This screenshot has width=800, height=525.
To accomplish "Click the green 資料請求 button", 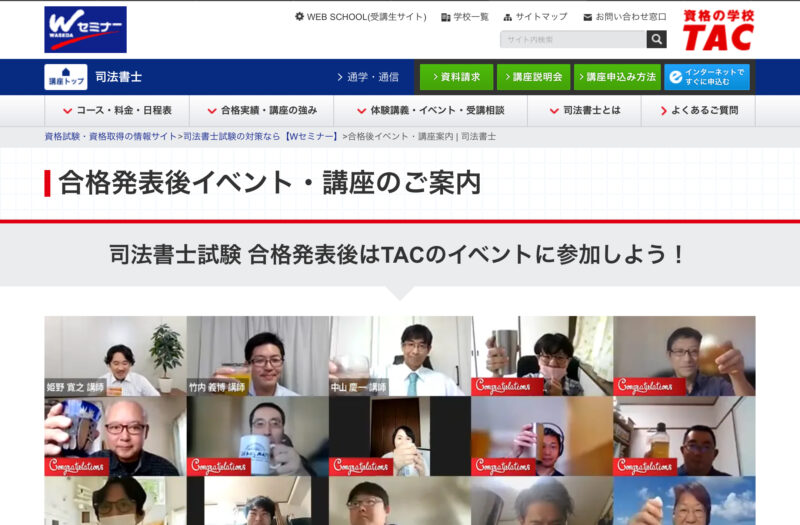I will pyautogui.click(x=456, y=77).
